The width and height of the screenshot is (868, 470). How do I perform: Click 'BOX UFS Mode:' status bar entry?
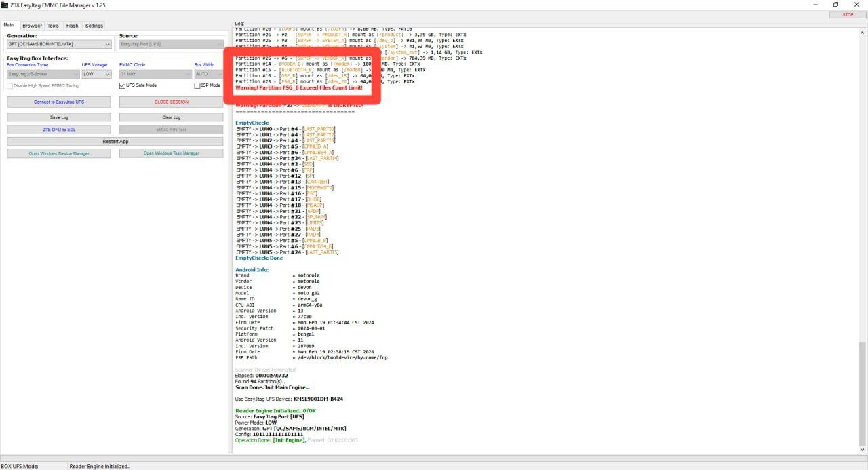20,466
